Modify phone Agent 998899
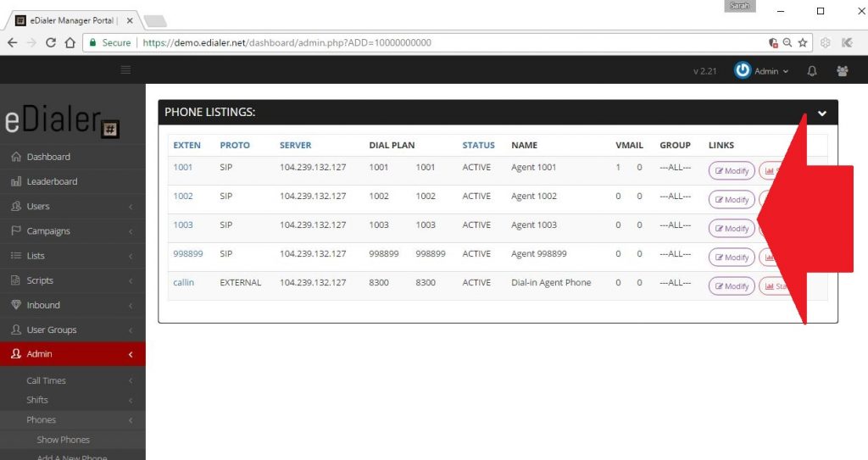This screenshot has width=868, height=460. click(x=732, y=258)
